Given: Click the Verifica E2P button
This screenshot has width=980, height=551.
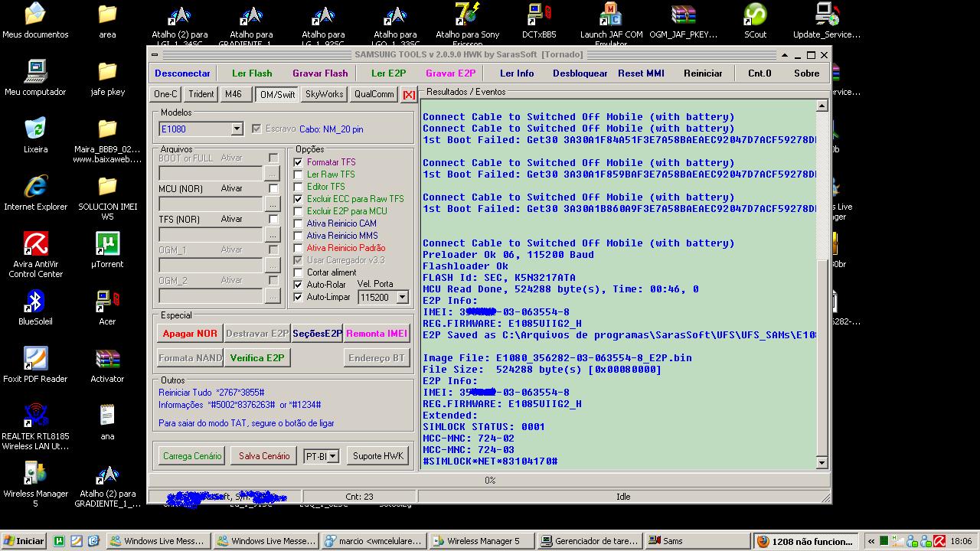Looking at the screenshot, I should point(256,358).
